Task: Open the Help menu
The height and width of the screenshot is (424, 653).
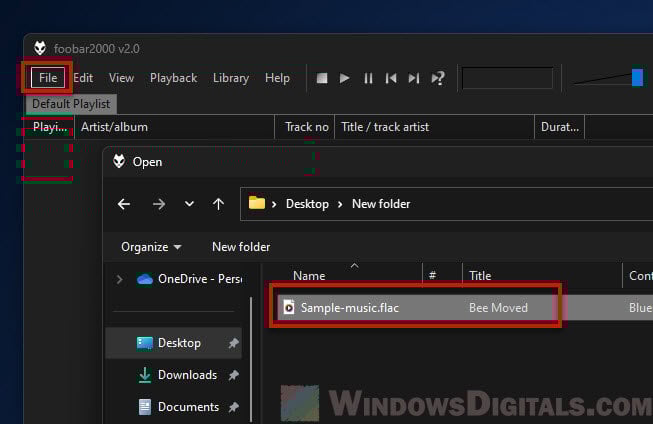Action: click(277, 78)
